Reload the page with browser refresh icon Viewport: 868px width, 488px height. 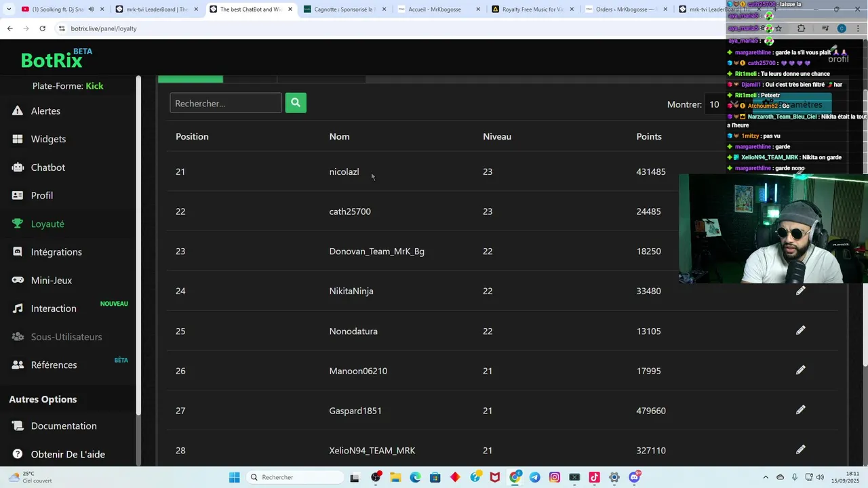pos(42,28)
